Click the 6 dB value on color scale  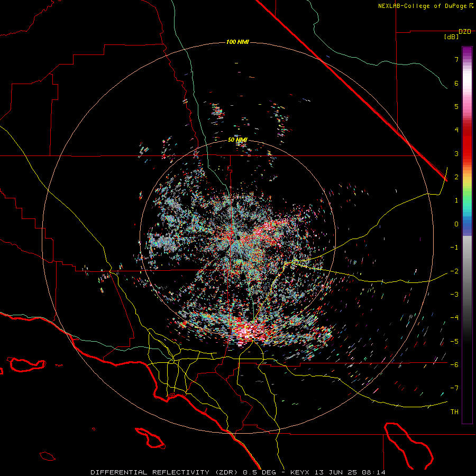pyautogui.click(x=456, y=83)
